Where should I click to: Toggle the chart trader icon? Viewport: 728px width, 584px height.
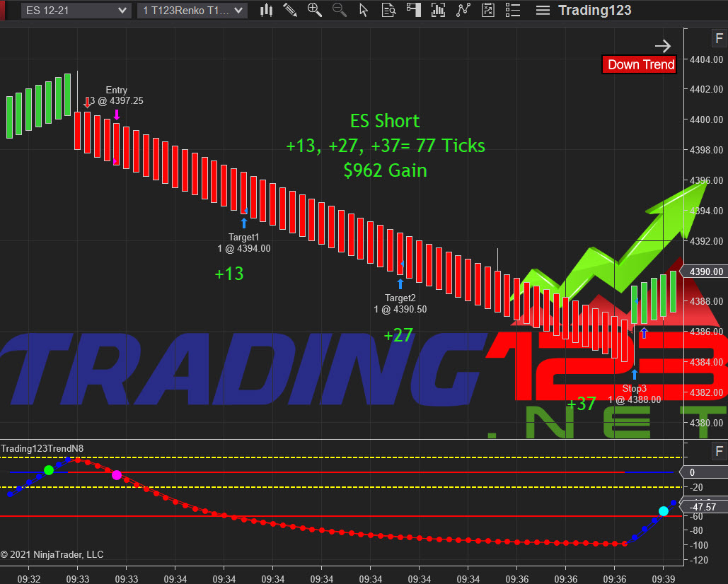413,10
